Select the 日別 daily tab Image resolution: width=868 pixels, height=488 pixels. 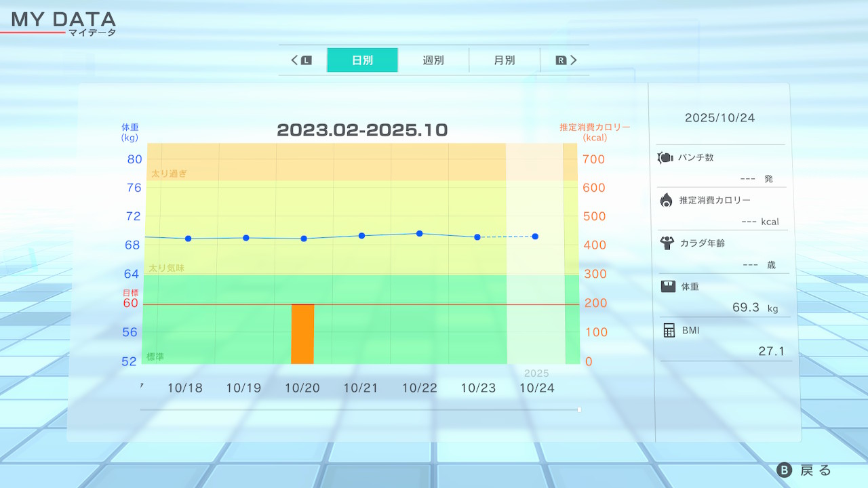pos(362,60)
